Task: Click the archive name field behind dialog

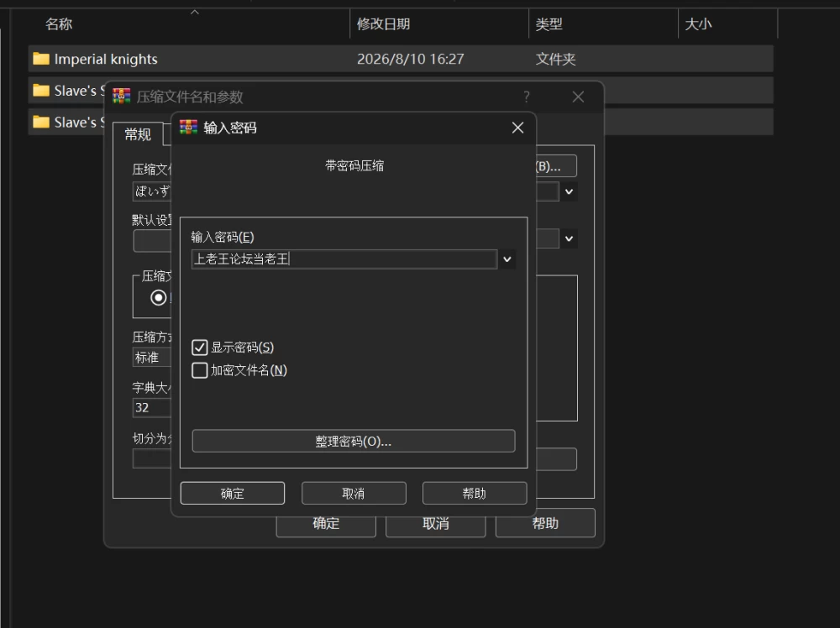Action: pyautogui.click(x=152, y=191)
